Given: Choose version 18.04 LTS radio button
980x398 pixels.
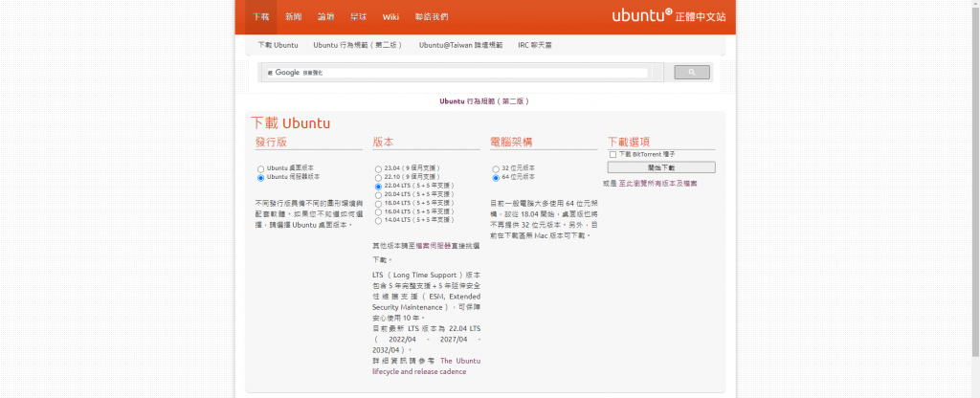Looking at the screenshot, I should pyautogui.click(x=378, y=204).
